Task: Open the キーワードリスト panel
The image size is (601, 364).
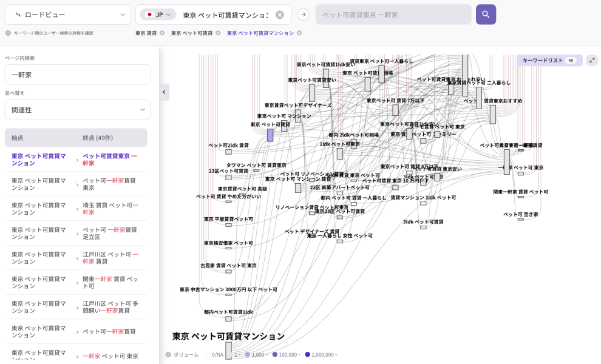Action: [549, 60]
